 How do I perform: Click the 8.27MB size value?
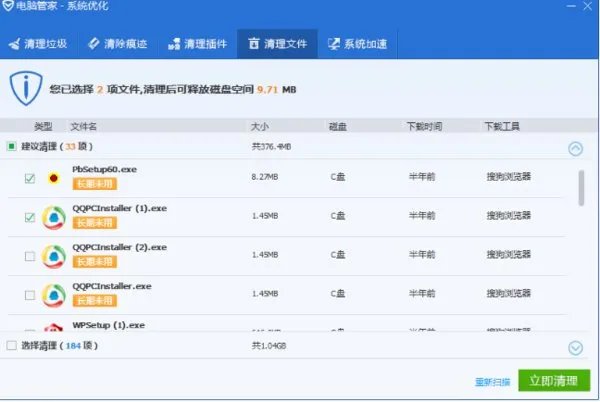[x=265, y=177]
